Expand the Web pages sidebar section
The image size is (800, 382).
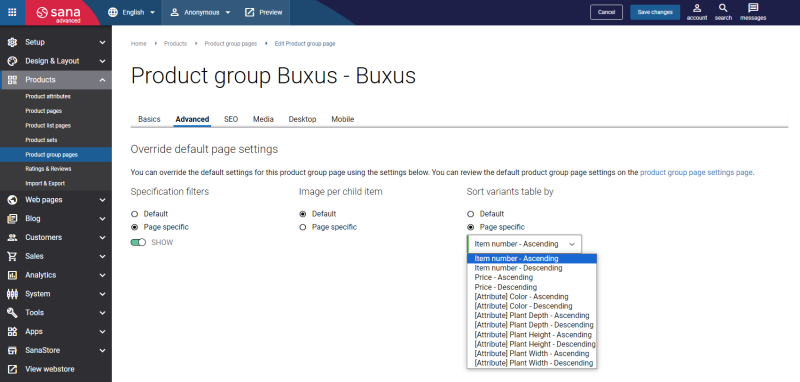pos(56,200)
